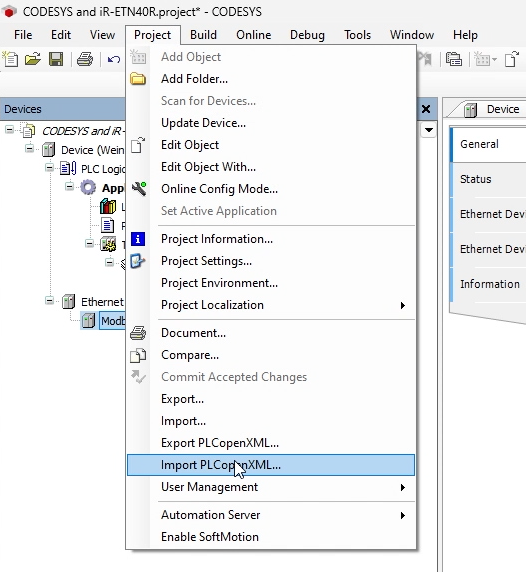Choose Enable SoftMotion menu entry

[271, 537]
